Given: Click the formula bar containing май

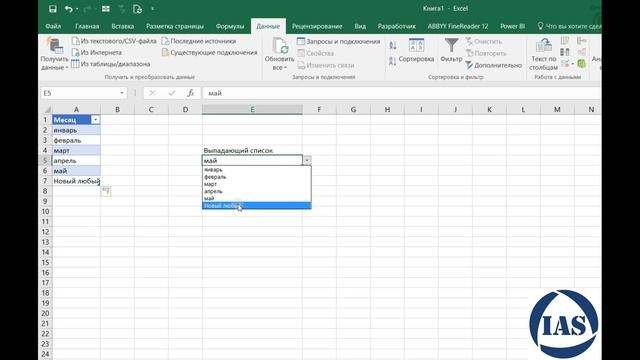Looking at the screenshot, I should click(402, 93).
